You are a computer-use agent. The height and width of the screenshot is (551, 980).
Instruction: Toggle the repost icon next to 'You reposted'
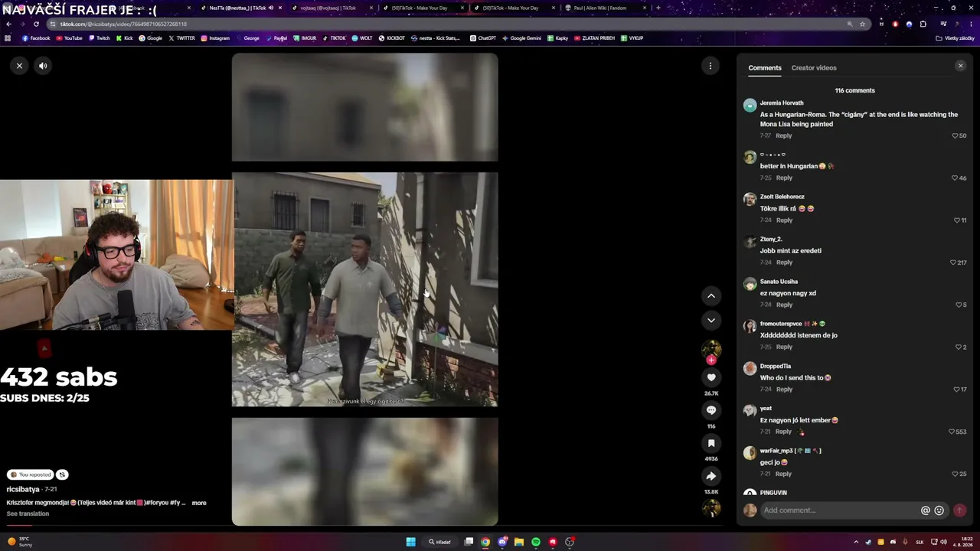tap(62, 474)
